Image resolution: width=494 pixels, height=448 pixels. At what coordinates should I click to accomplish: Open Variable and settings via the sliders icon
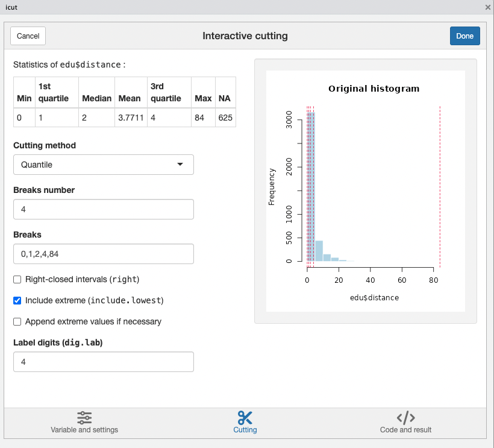pyautogui.click(x=84, y=417)
